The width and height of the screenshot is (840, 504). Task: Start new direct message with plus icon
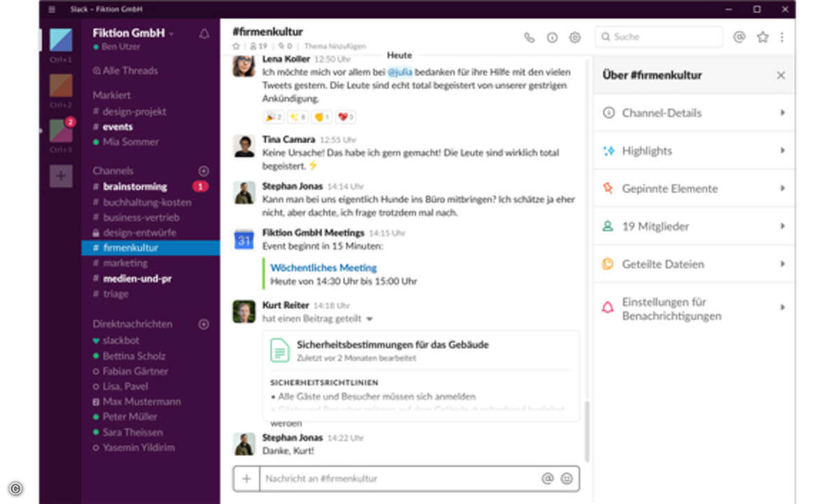click(x=204, y=324)
